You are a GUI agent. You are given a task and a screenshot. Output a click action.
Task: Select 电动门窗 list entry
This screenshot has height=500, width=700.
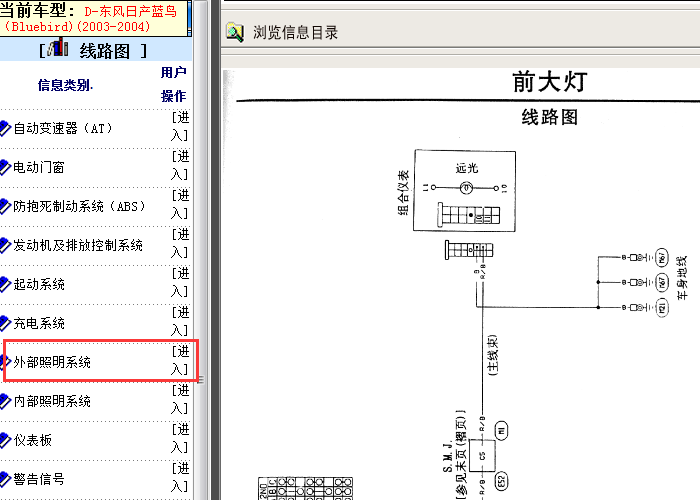[39, 167]
